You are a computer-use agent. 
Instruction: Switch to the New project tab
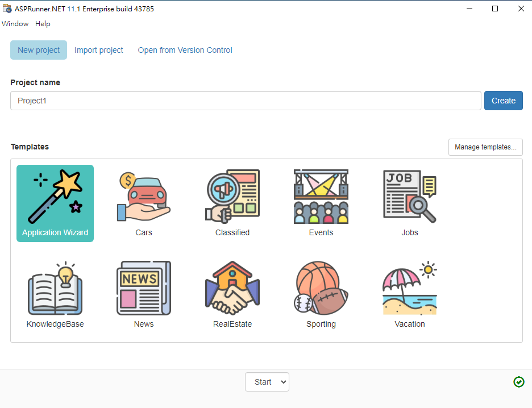[x=39, y=50]
